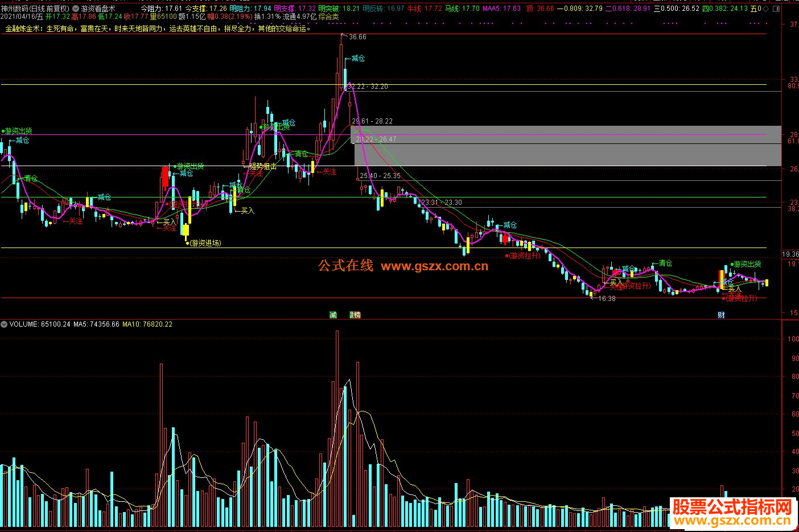
Task: Toggle the side panel icon at top right
Action: click(777, 9)
